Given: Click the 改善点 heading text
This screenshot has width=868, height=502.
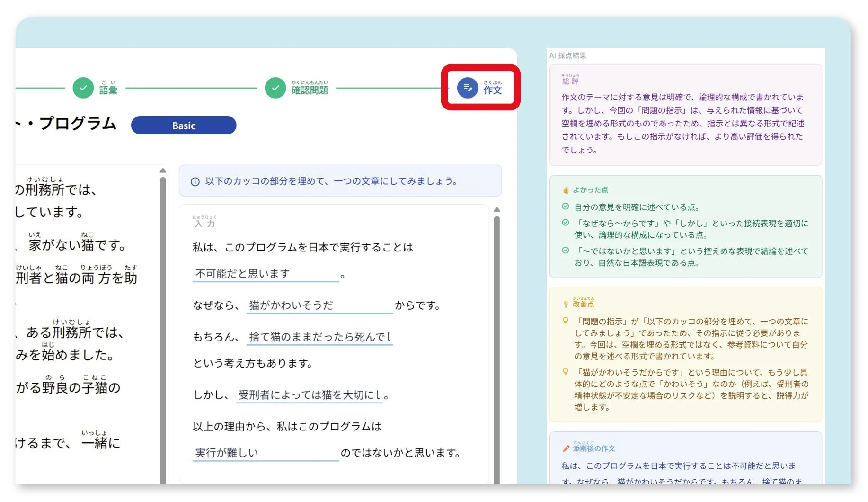Looking at the screenshot, I should pos(583,303).
